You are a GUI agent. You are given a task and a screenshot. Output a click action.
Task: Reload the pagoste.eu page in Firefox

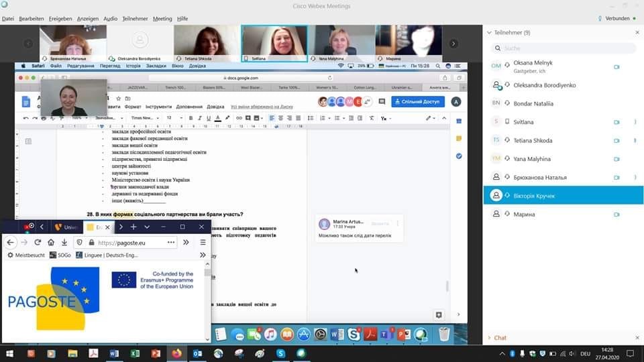coord(38,243)
